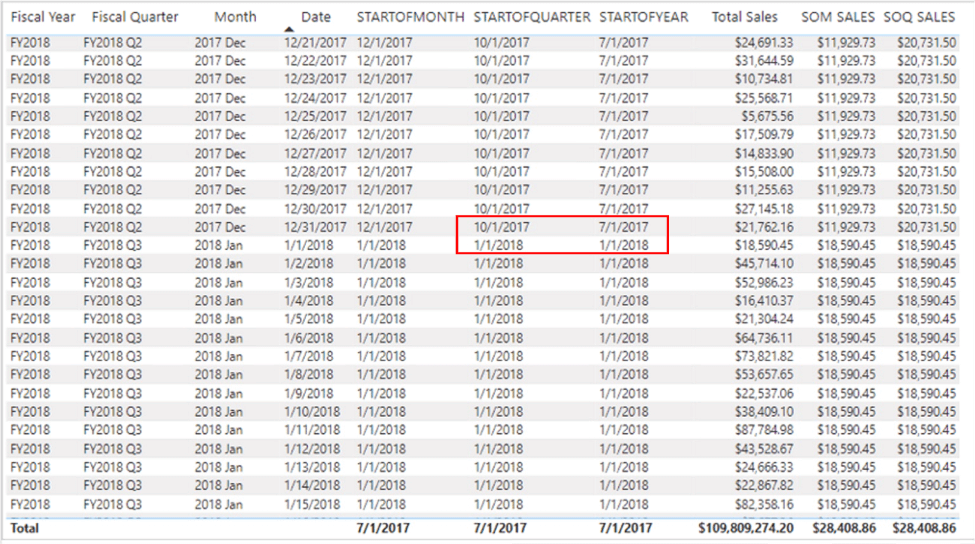Click the Total Sales value $5,675.56
Image resolution: width=975 pixels, height=544 pixels.
[767, 116]
